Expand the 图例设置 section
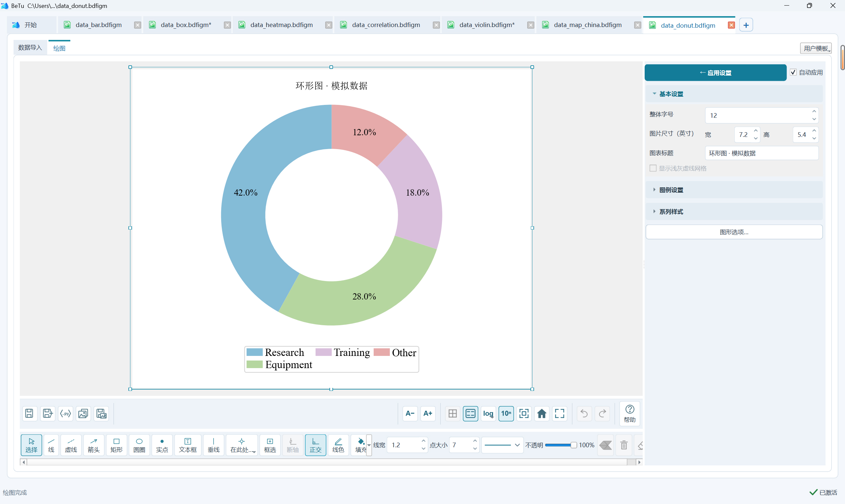 tap(733, 190)
